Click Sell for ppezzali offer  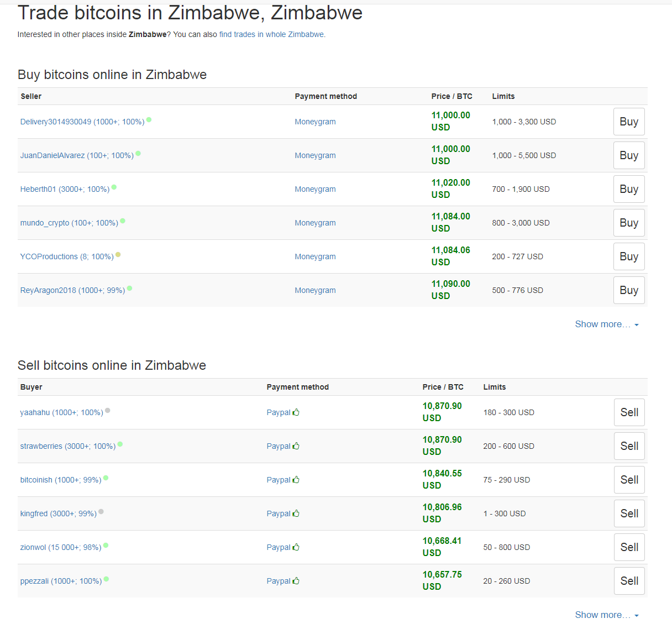[629, 581]
